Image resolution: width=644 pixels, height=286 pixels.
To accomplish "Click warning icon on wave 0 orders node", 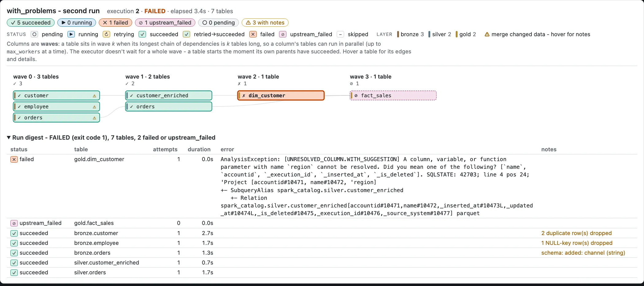I will [94, 118].
